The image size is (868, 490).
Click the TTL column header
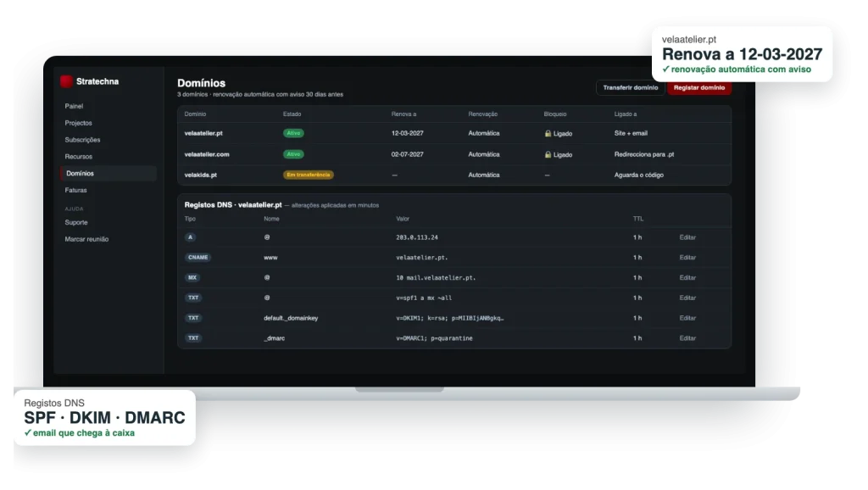[x=638, y=219]
